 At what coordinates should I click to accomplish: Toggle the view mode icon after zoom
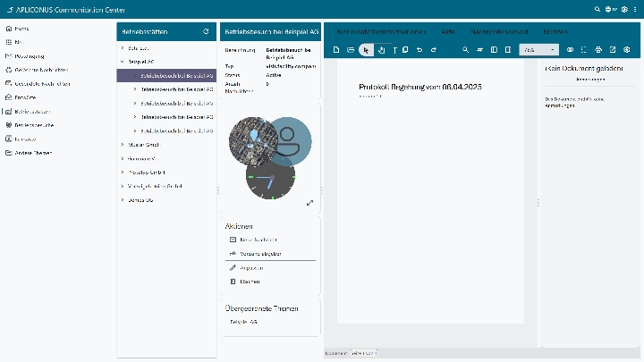(570, 50)
